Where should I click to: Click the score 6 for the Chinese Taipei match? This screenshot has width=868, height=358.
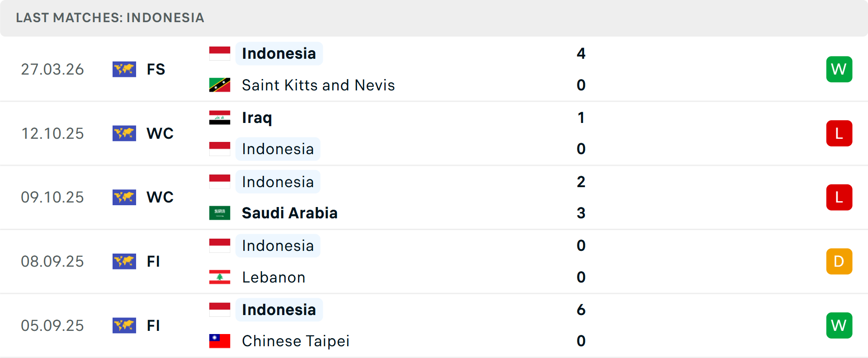point(581,310)
